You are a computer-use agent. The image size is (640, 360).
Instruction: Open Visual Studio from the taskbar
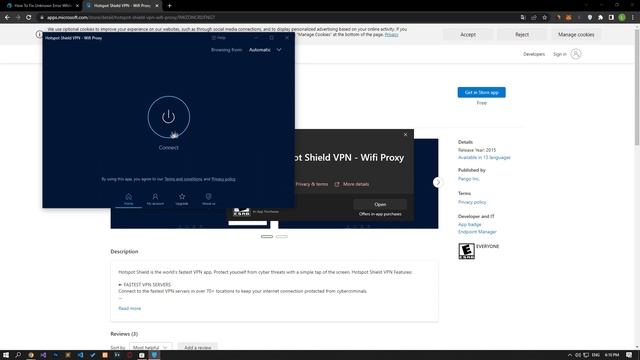click(43, 355)
